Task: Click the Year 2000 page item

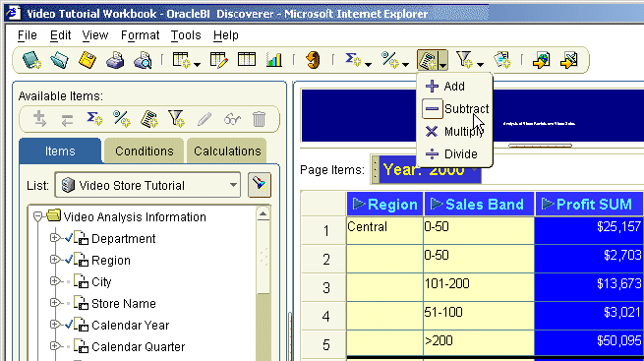Action: coord(430,169)
